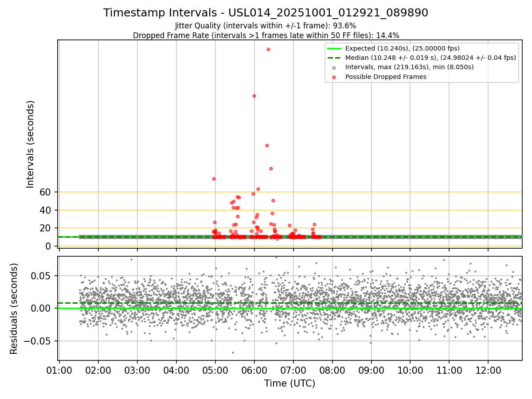532x399 pixels.
Task: Click the 'Time (UTC)' x-axis label
Action: point(289,383)
